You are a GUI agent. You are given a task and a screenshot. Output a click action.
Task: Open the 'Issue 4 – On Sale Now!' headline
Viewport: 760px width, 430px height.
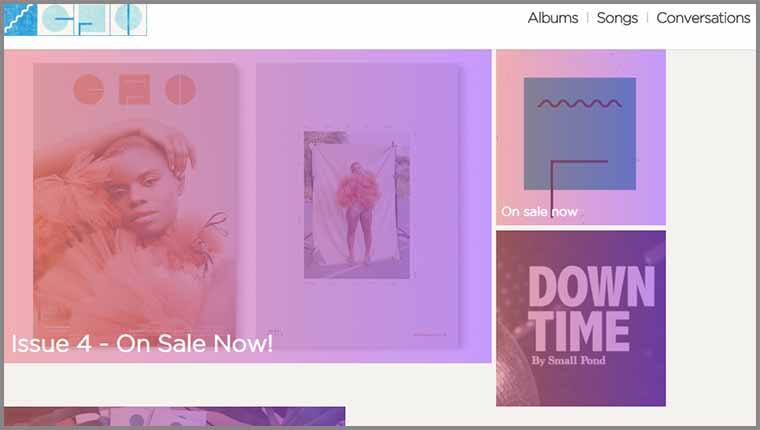pyautogui.click(x=142, y=343)
